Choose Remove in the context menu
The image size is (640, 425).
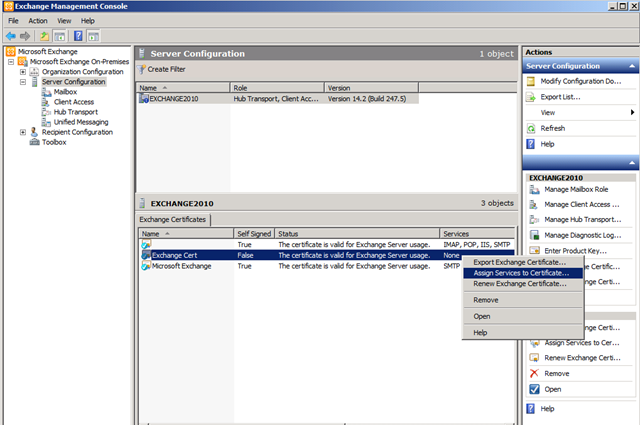coord(523,300)
